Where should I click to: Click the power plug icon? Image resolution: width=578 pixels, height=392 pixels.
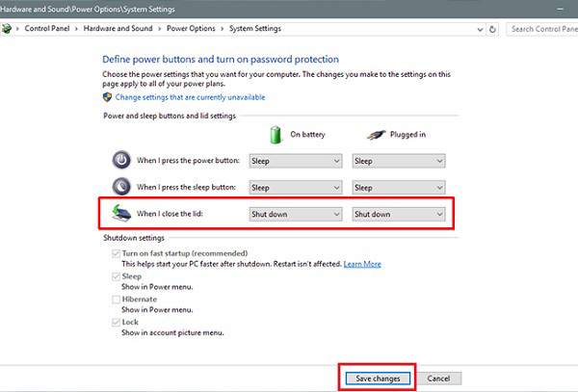click(377, 135)
